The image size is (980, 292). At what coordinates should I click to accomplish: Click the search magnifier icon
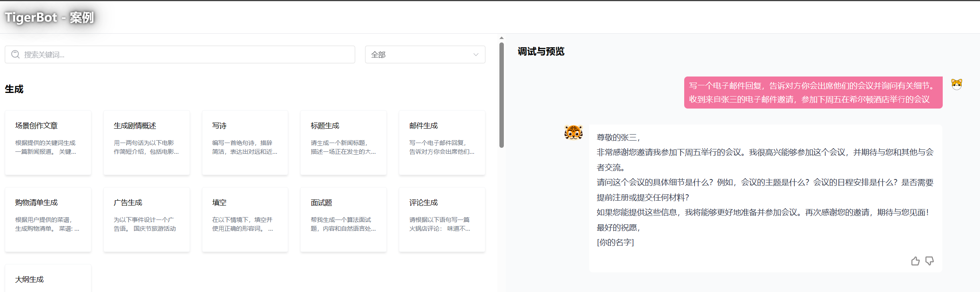click(x=15, y=54)
